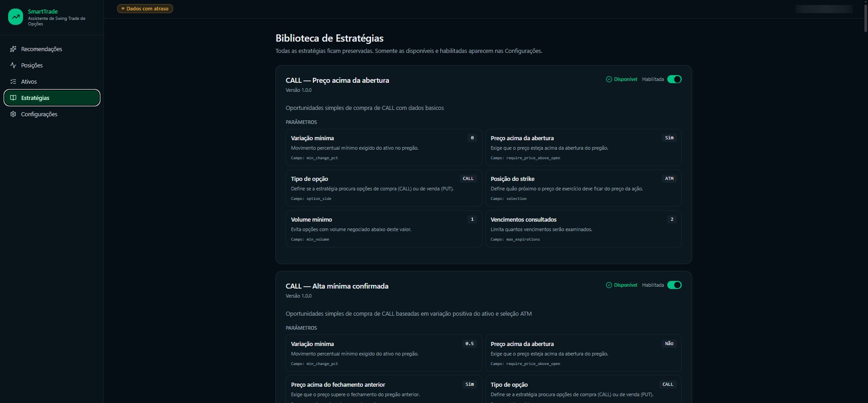
Task: Click the Volume mínimo value 1
Action: click(472, 219)
